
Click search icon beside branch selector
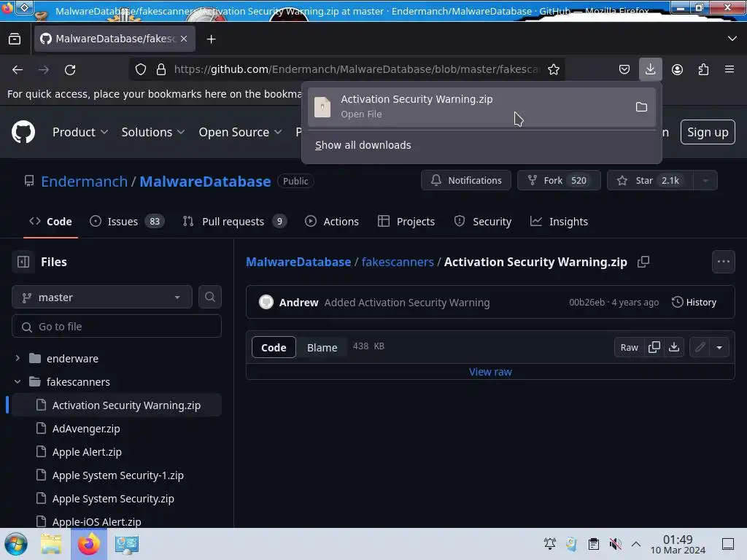pyautogui.click(x=209, y=297)
